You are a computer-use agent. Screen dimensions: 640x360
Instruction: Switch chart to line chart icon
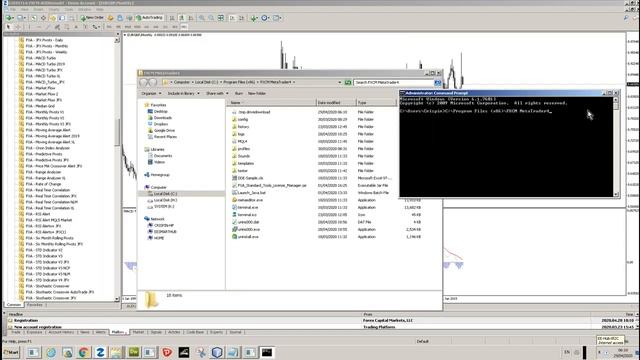(191, 18)
